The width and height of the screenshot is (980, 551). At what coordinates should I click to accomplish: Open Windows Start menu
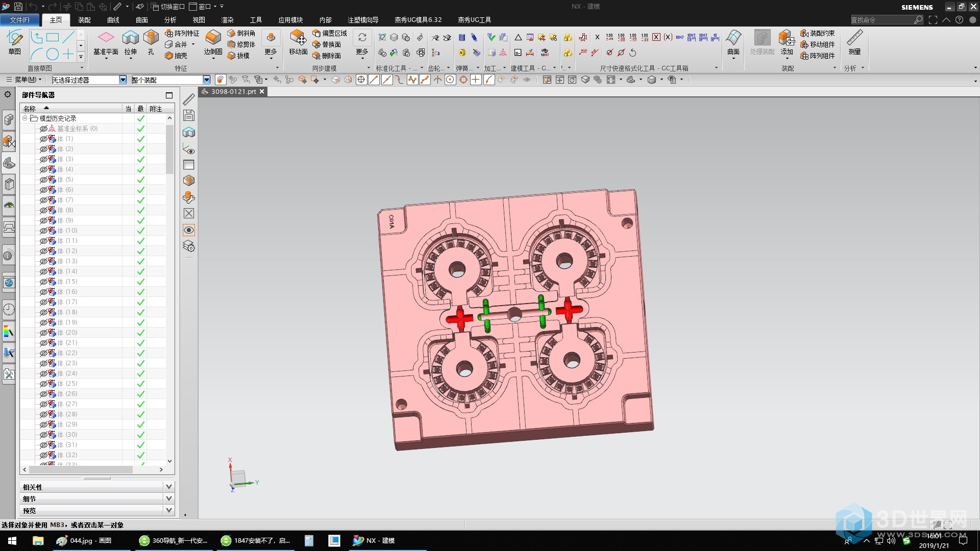coord(12,540)
